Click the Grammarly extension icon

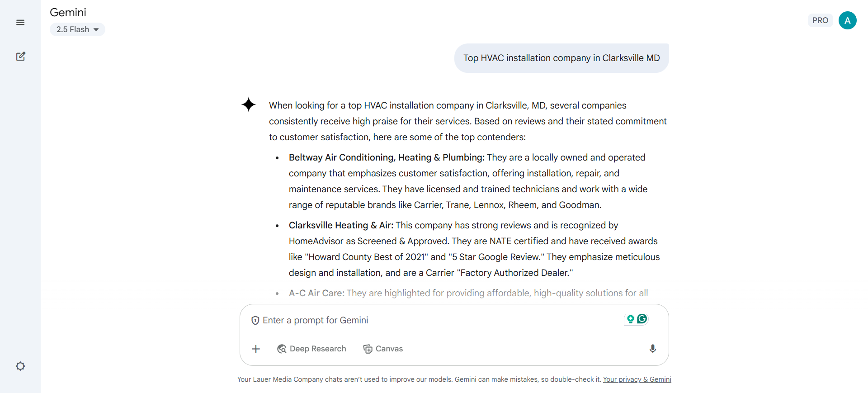click(x=642, y=319)
